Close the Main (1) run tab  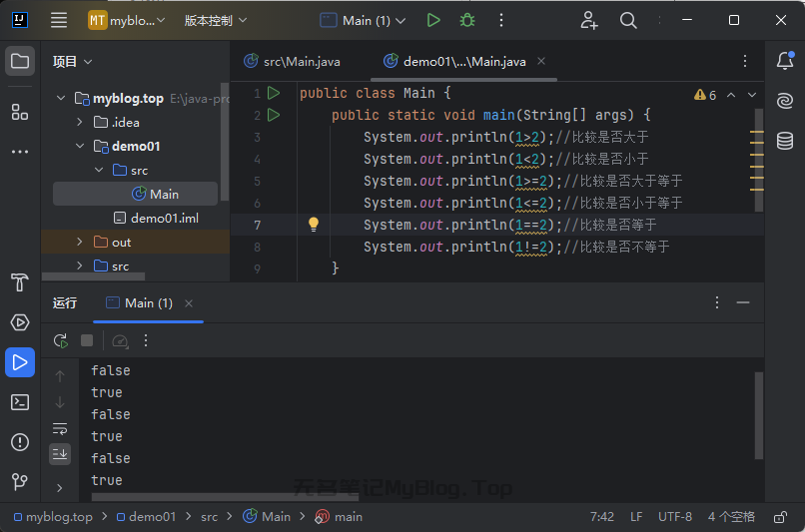[189, 303]
